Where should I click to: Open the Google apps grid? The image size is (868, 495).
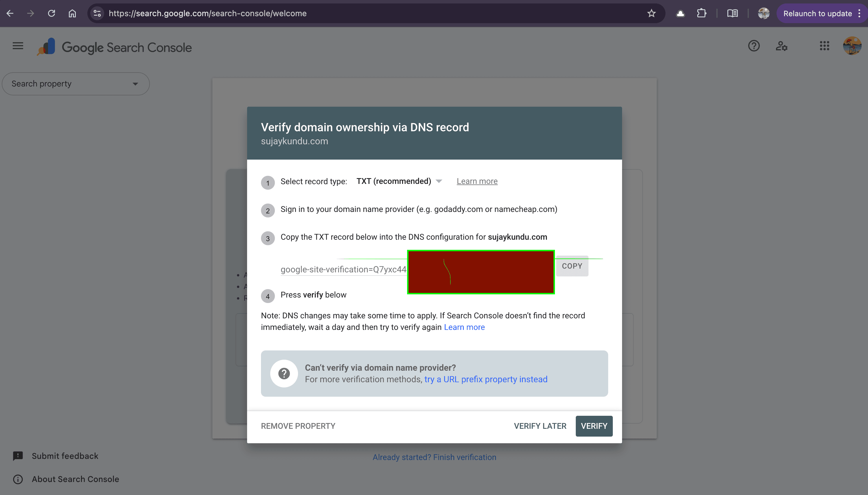coord(824,46)
